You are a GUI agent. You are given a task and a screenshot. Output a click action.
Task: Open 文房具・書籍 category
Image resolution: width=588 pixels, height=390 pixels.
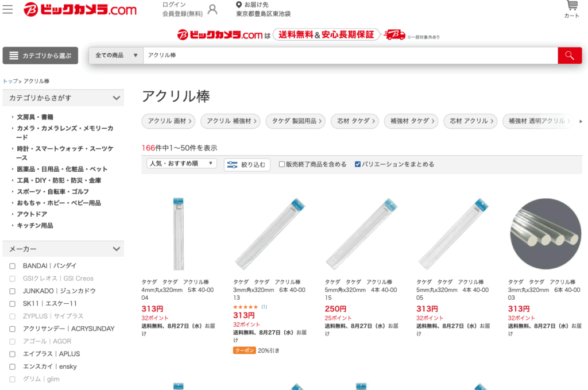[x=35, y=117]
